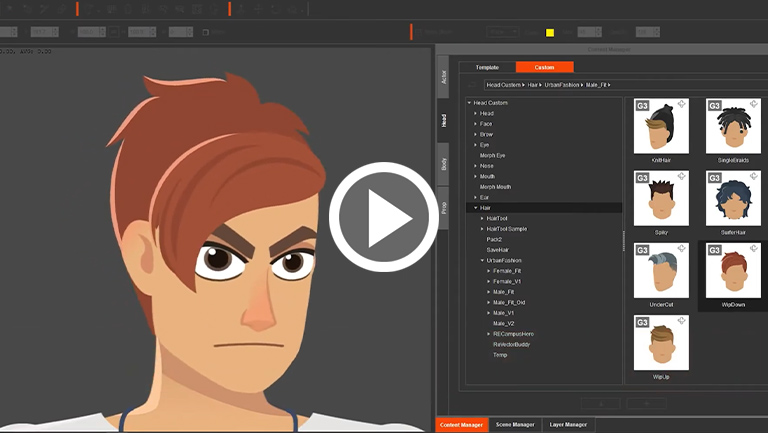This screenshot has height=433, width=768.
Task: Start the video with the play button
Action: [x=384, y=217]
